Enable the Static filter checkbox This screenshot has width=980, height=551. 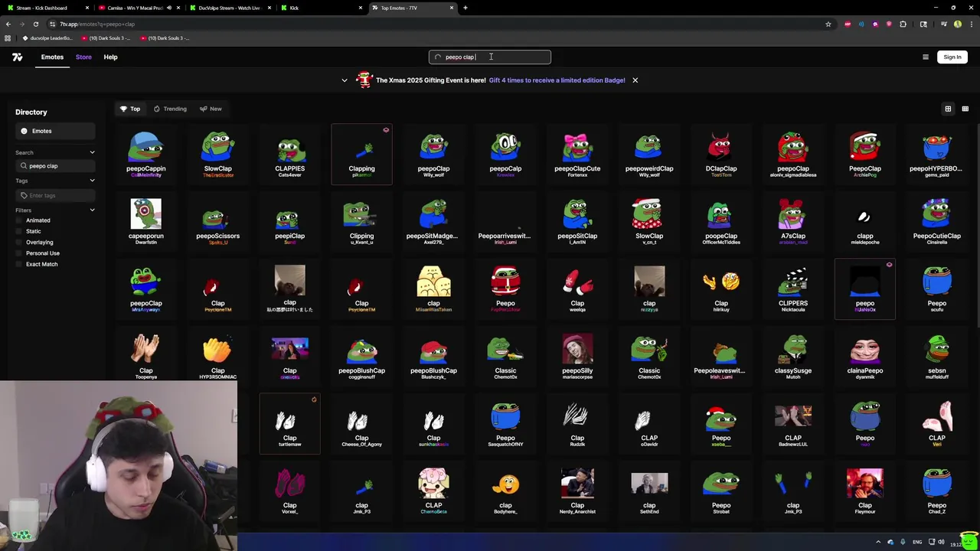(x=19, y=231)
